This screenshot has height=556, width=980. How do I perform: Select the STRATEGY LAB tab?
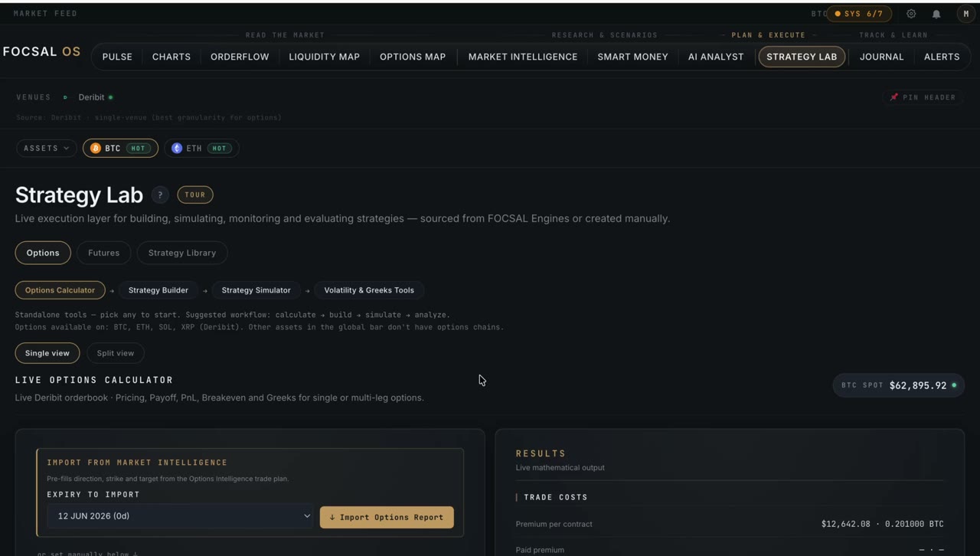tap(802, 57)
